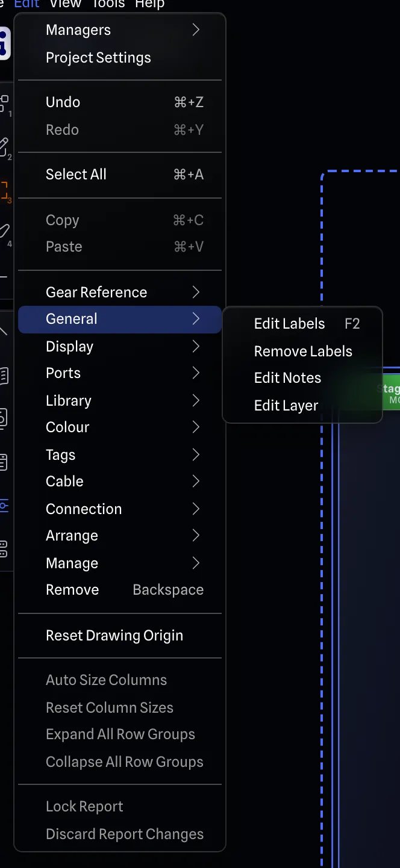Open the Edit menu in menu bar
Viewport: 400px width, 868px height.
pyautogui.click(x=27, y=4)
